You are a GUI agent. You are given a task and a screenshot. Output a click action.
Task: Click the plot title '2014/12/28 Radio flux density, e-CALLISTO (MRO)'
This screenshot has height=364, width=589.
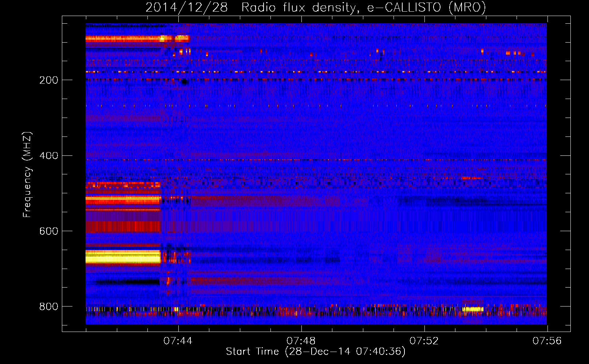(316, 7)
